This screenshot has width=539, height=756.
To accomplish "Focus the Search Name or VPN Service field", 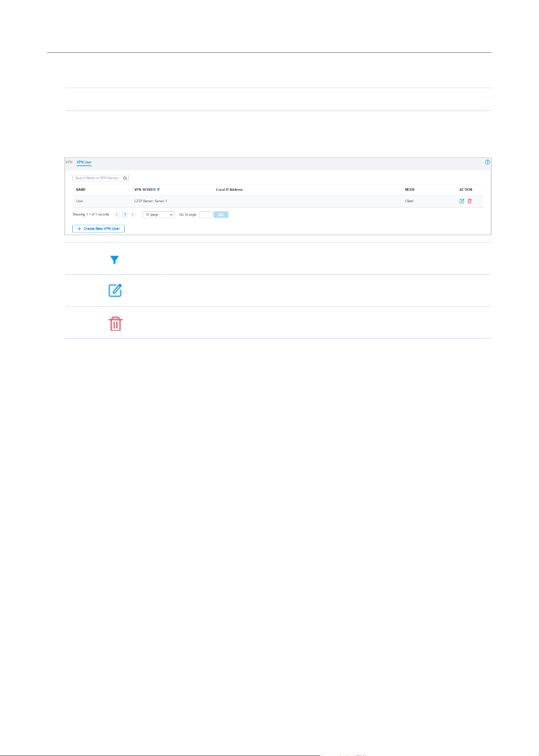I will click(x=101, y=178).
